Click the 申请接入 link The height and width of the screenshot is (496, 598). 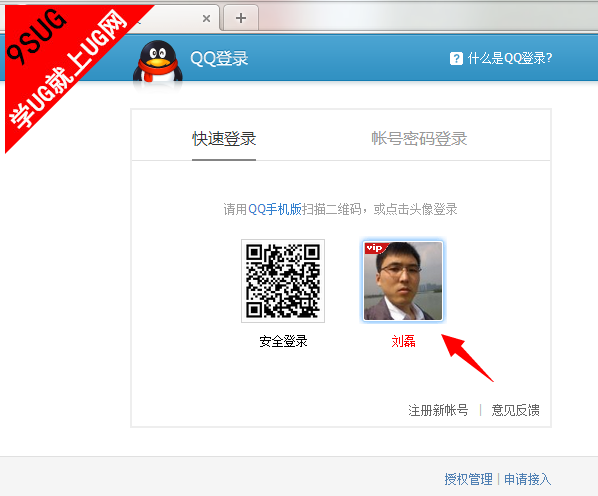click(527, 479)
